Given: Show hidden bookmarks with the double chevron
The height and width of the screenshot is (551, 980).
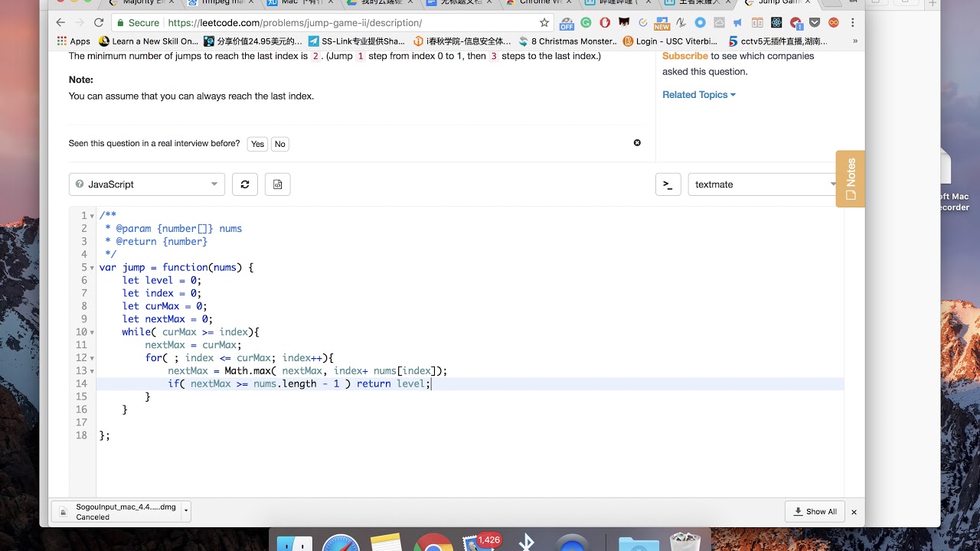Looking at the screenshot, I should [x=854, y=41].
